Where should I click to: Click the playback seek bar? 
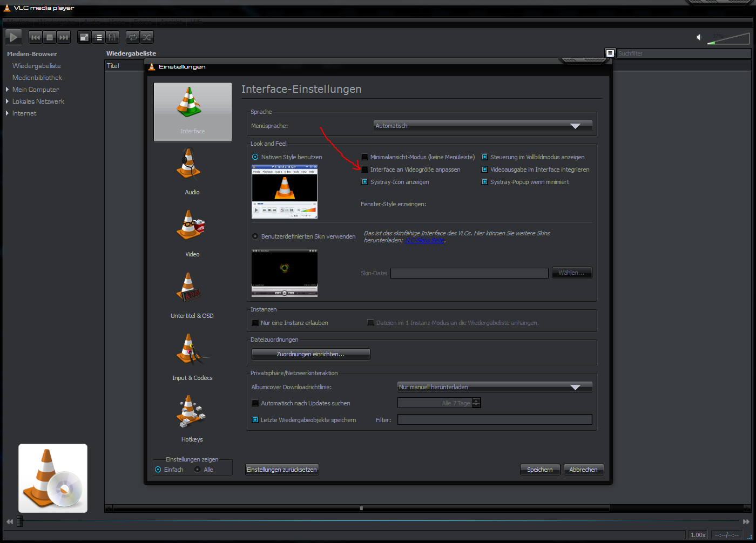(378, 521)
